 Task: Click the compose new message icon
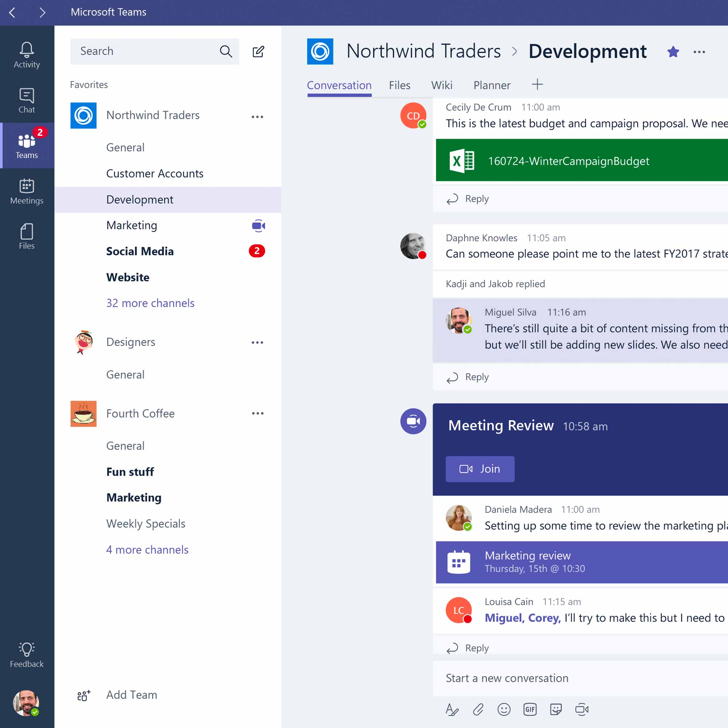pos(258,51)
